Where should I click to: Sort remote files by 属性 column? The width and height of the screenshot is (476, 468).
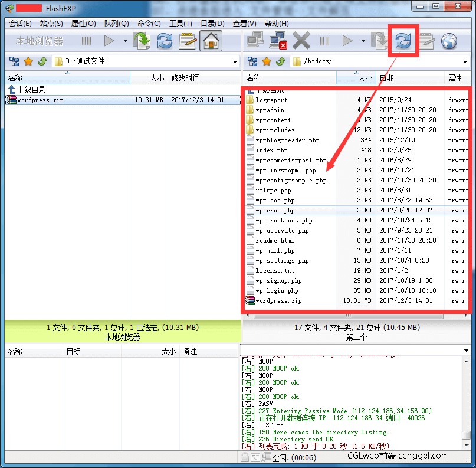tap(458, 78)
